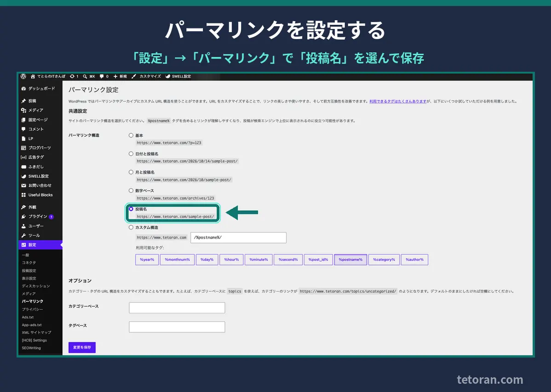
Task: Open the 一般 settings submenu item
Action: tap(26, 255)
